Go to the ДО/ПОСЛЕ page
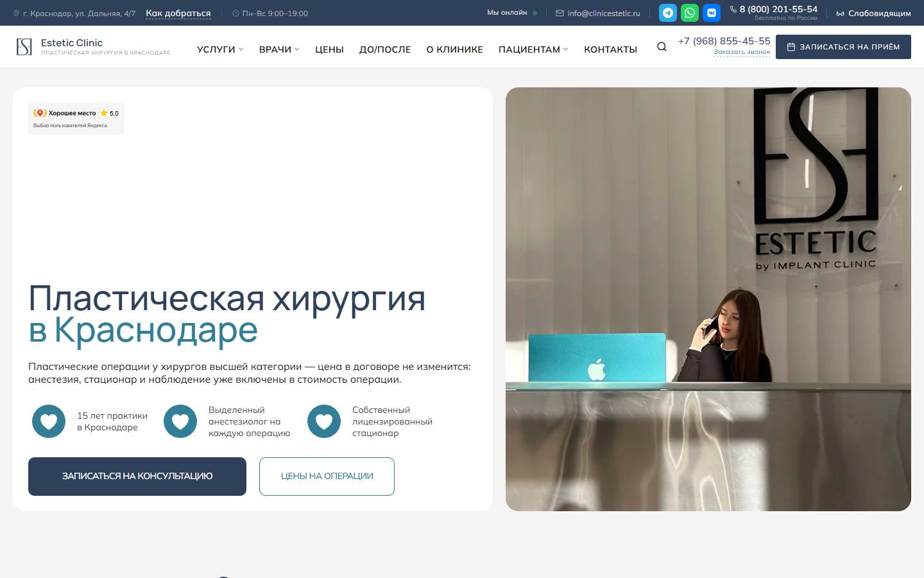This screenshot has width=924, height=578. (385, 49)
